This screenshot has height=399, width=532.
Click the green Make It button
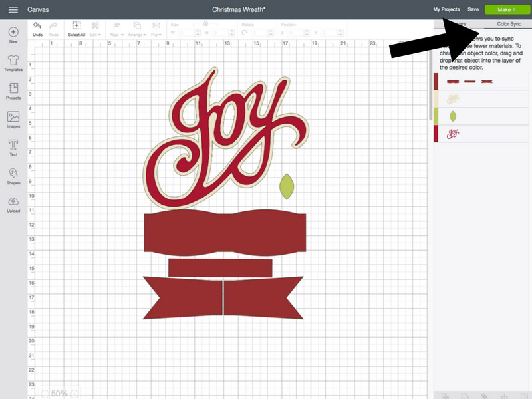coord(507,9)
